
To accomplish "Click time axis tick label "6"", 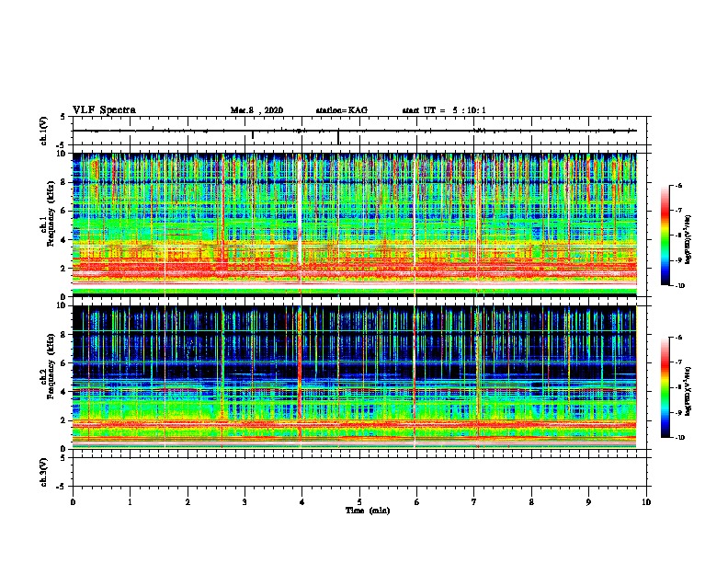I will pyautogui.click(x=416, y=502).
